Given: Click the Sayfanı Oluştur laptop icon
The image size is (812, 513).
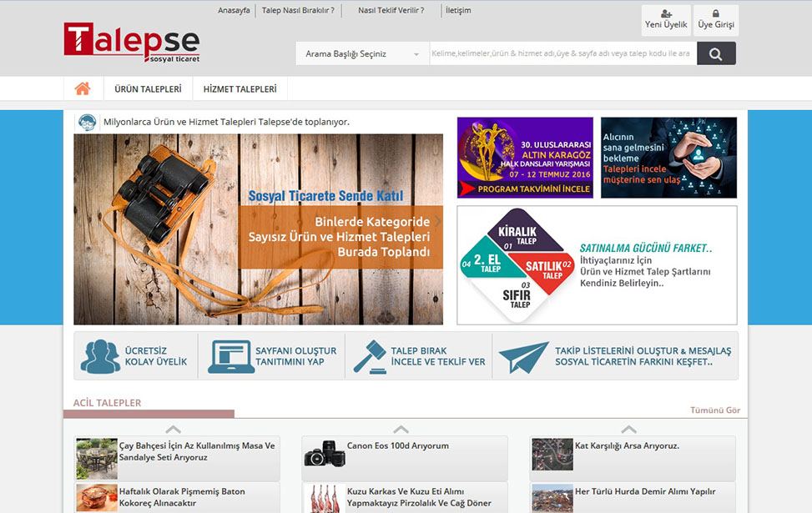Looking at the screenshot, I should click(231, 356).
